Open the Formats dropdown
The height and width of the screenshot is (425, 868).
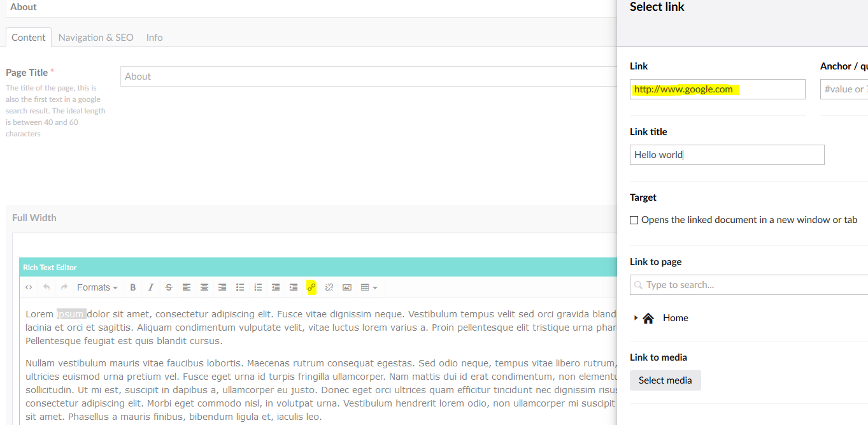click(x=97, y=287)
